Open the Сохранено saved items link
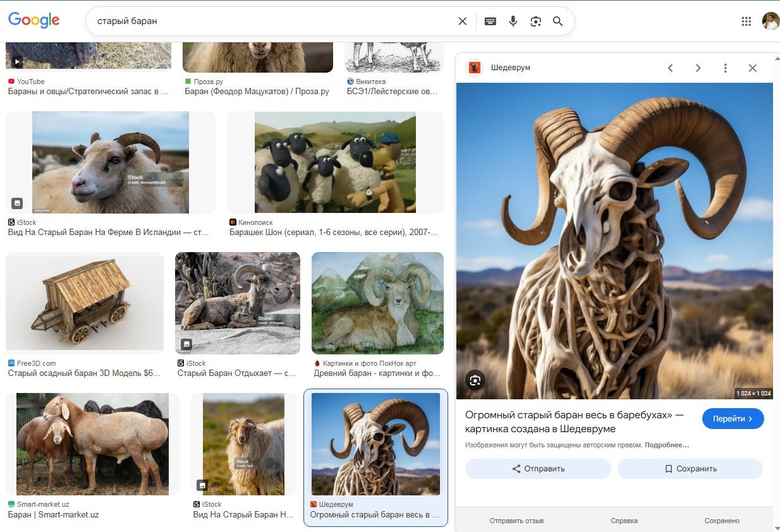 point(722,521)
